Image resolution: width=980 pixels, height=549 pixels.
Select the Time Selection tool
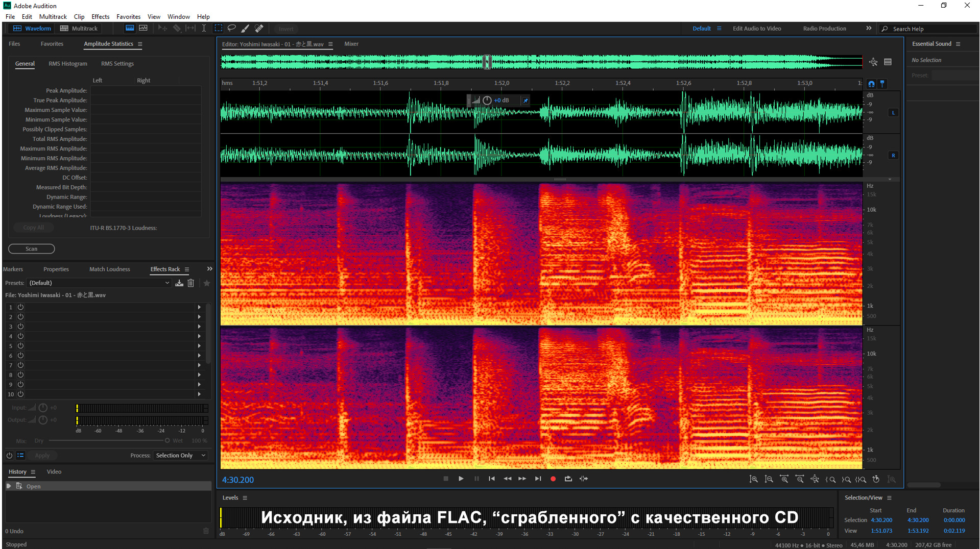(x=204, y=29)
